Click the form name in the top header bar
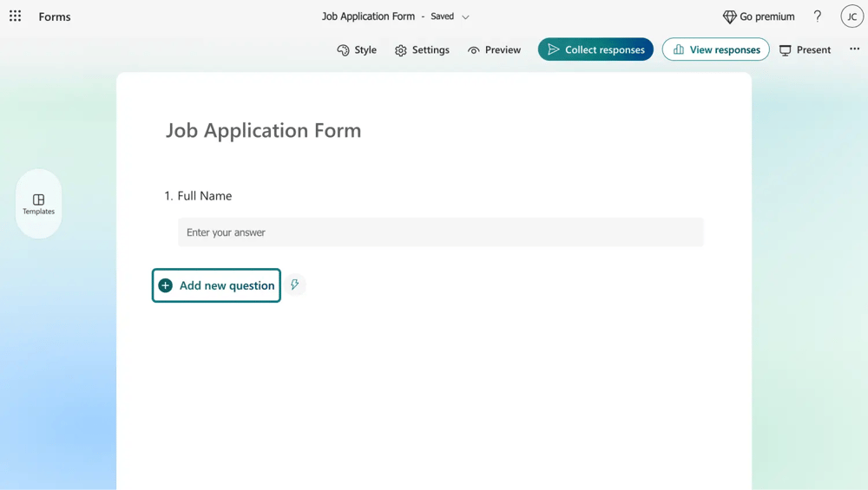This screenshot has height=490, width=868. pyautogui.click(x=368, y=16)
